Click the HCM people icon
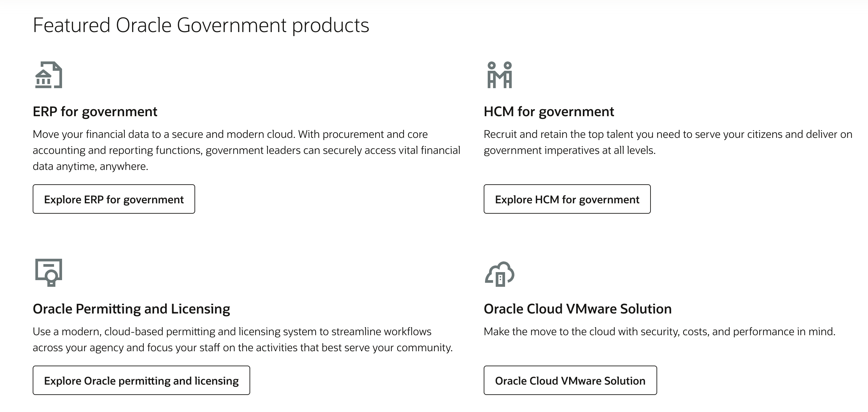Viewport: 868px width, 412px height. pos(500,75)
